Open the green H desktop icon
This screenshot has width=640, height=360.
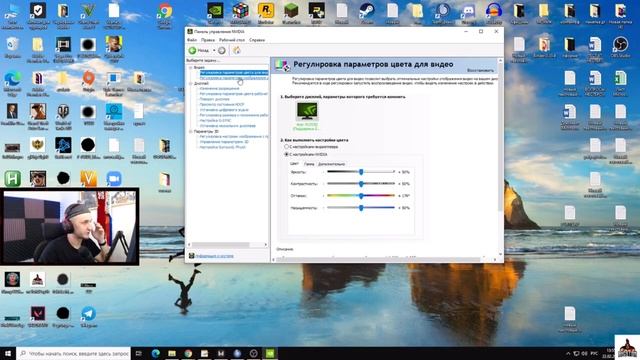tap(13, 179)
